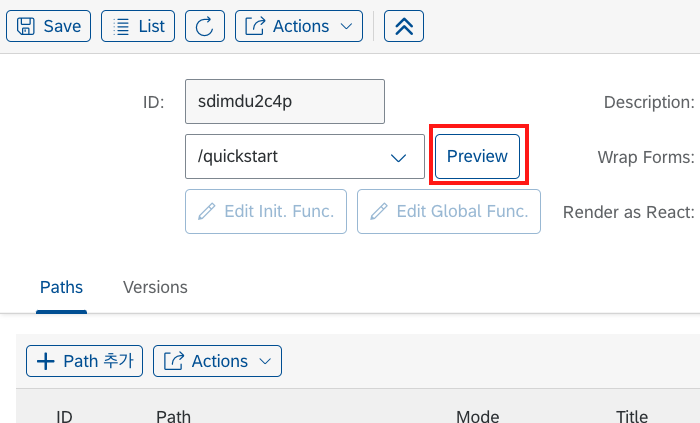The image size is (700, 423).
Task: Click the ID field containing sdimdu2c4p
Action: (x=285, y=102)
